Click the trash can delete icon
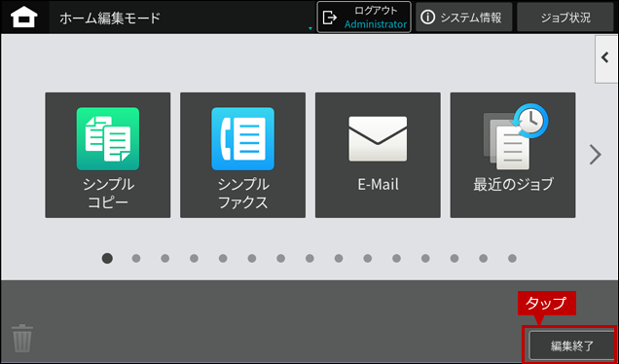The image size is (619, 364). [x=22, y=339]
